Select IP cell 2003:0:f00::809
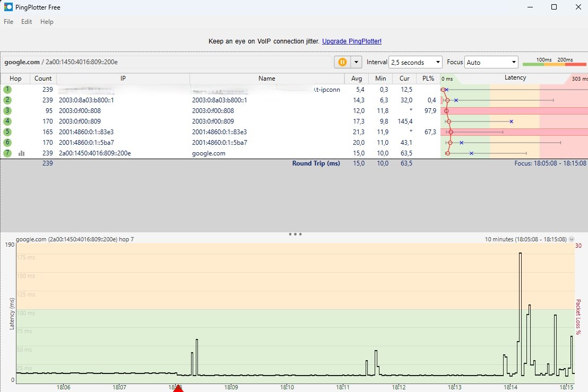Image resolution: width=588 pixels, height=392 pixels. point(80,121)
